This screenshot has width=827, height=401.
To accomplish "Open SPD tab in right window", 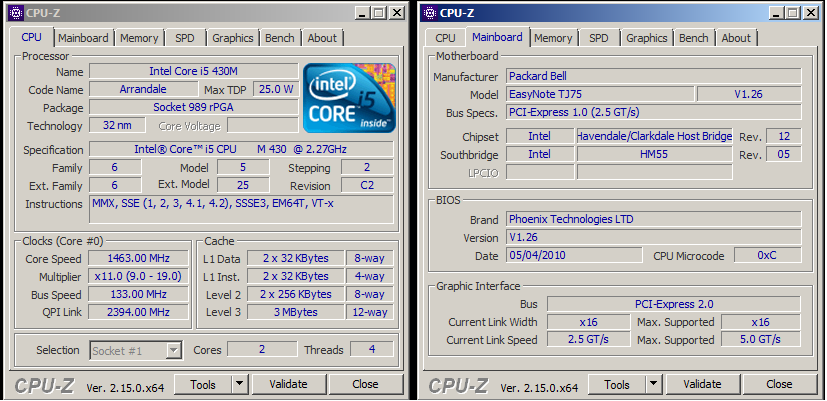I will tap(599, 38).
